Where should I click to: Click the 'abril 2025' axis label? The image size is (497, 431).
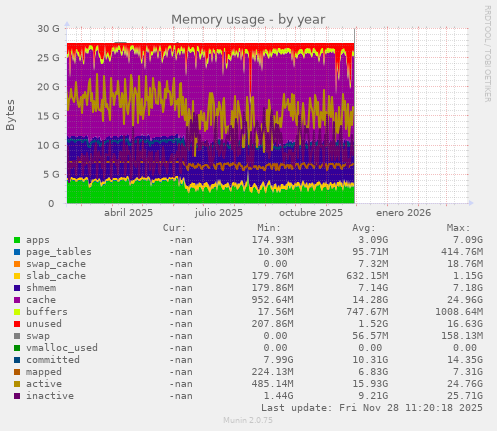click(128, 213)
